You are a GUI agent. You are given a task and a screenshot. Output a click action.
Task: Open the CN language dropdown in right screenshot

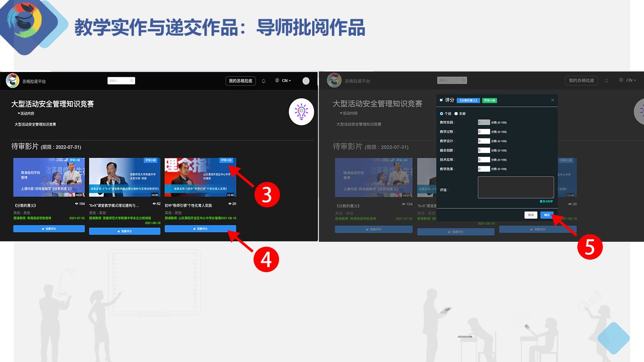631,80
